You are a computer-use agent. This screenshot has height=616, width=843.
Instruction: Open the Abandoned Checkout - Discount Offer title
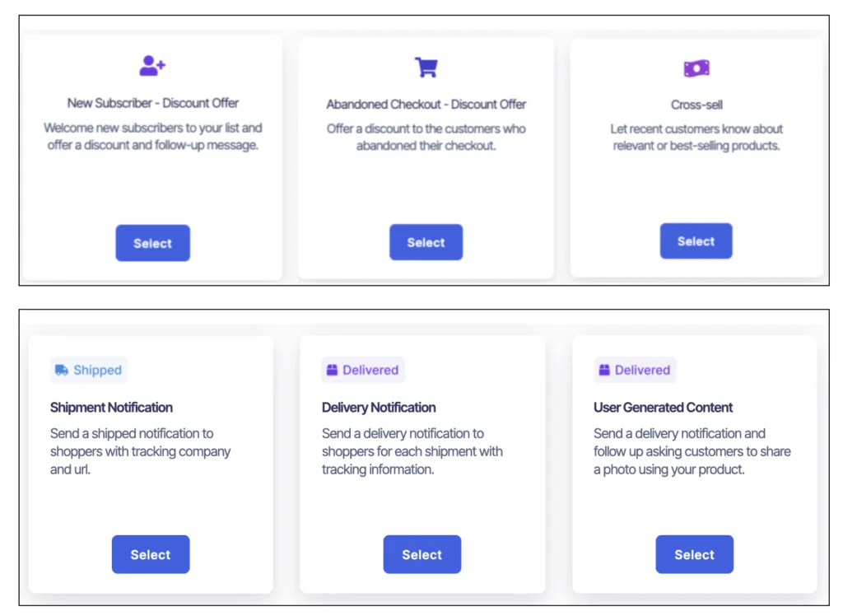(426, 105)
